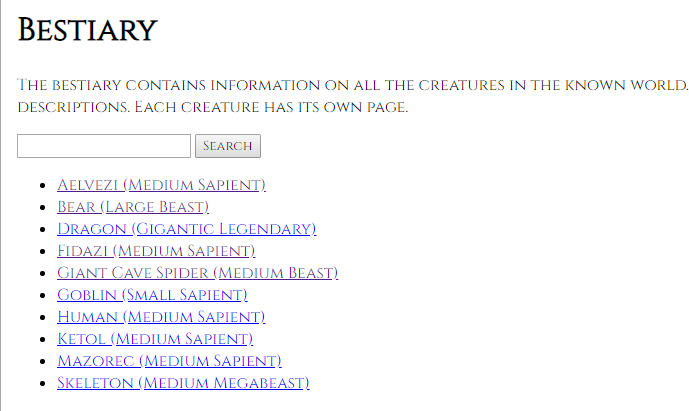Click the bullet point beside Aelvezi
Viewport: 689px width, 411px height.
click(43, 185)
